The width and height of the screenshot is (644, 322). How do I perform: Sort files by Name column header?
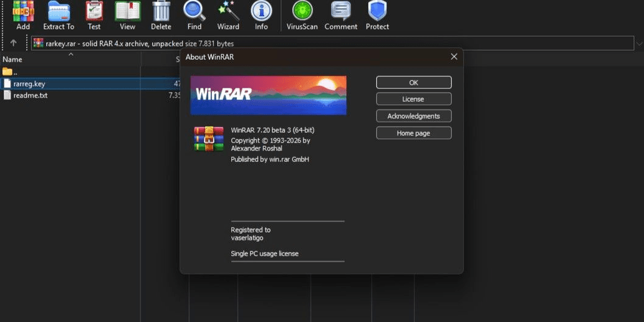point(12,60)
